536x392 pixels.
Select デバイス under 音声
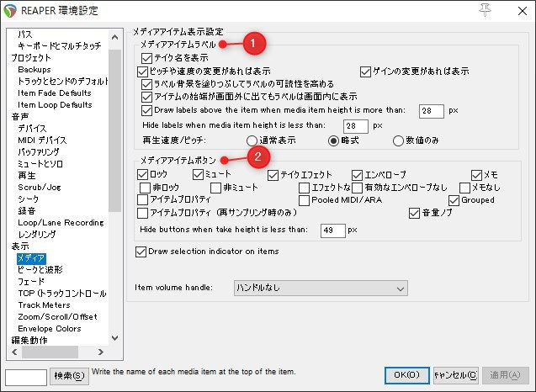pos(32,129)
